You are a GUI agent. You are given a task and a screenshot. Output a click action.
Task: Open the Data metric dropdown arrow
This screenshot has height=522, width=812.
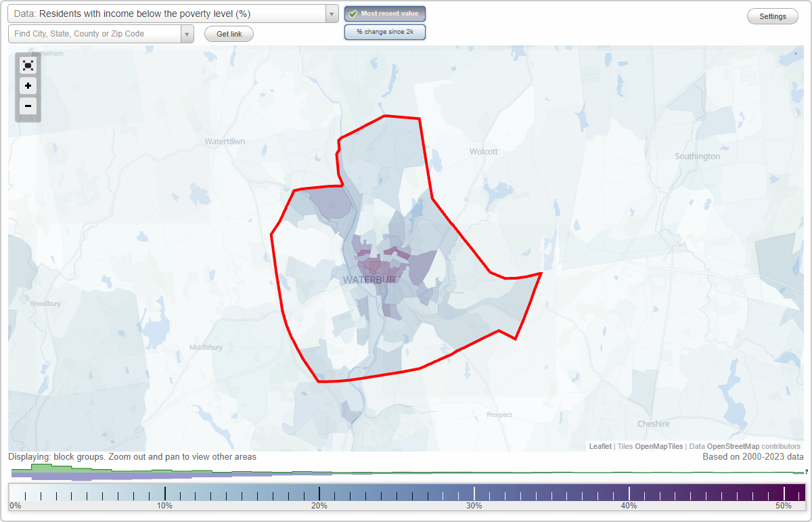[x=330, y=13]
